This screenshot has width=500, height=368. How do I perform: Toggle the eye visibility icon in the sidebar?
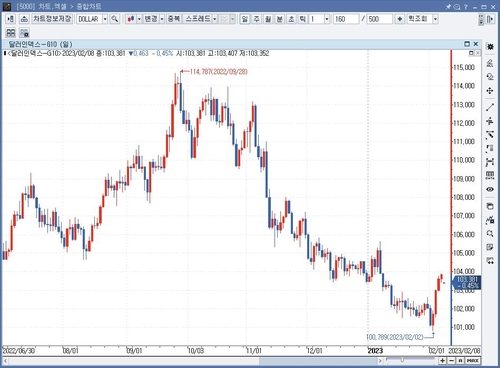pyautogui.click(x=490, y=189)
